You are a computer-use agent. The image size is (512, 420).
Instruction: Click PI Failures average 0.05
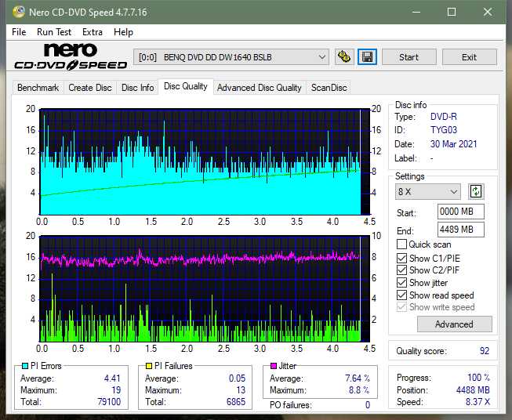coord(237,378)
